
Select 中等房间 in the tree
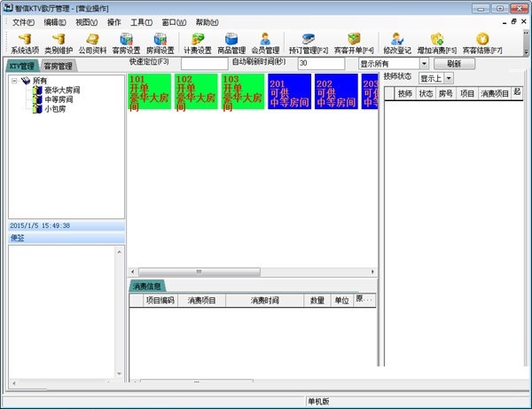[59, 99]
